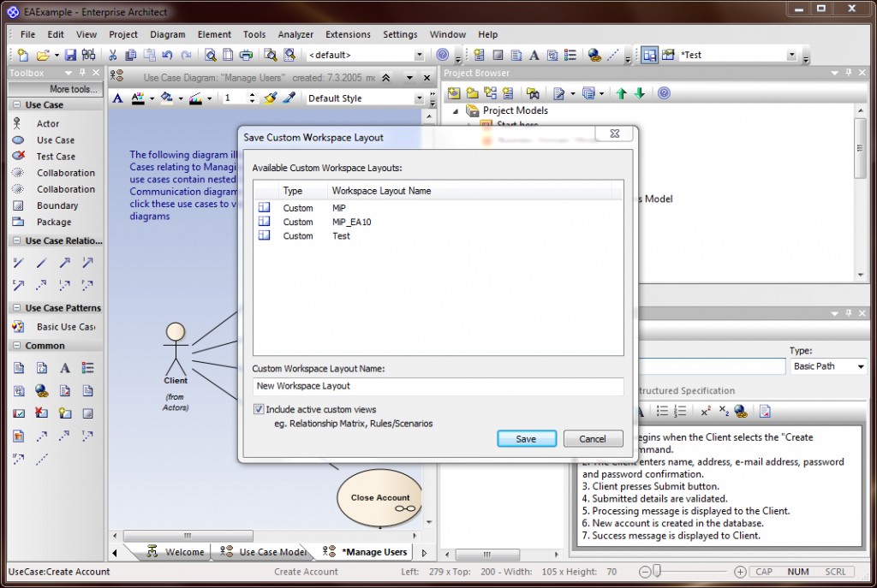Click the Undo arrow icon

pyautogui.click(x=167, y=55)
